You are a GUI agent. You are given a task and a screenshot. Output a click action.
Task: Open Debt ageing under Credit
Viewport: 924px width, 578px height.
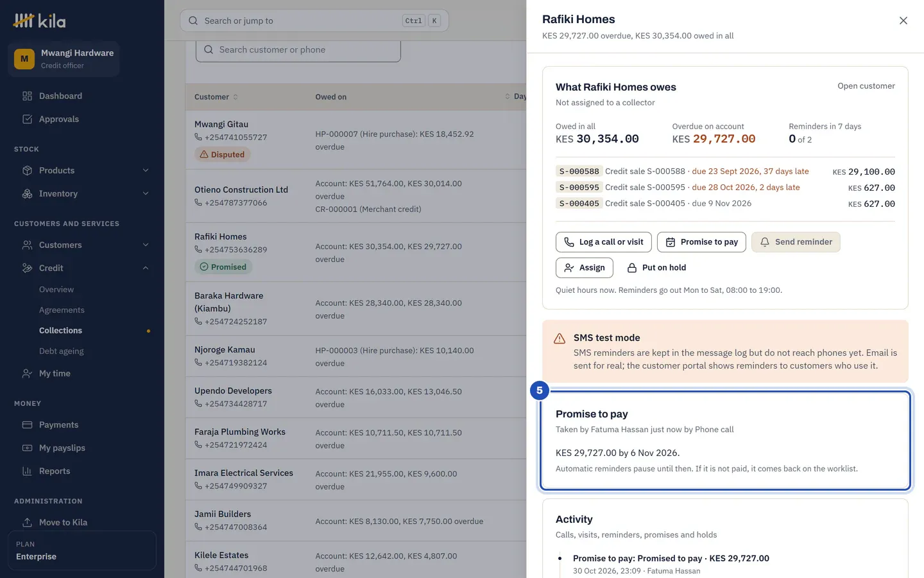click(62, 351)
